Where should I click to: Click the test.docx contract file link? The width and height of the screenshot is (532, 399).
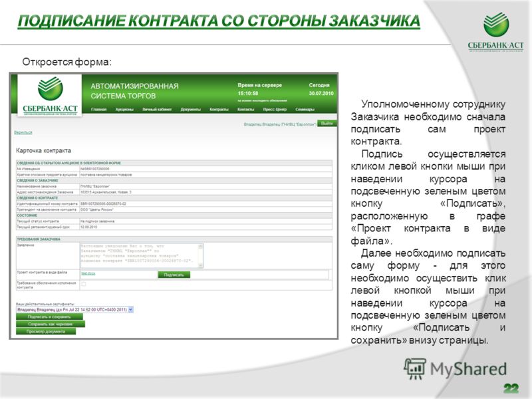88,273
